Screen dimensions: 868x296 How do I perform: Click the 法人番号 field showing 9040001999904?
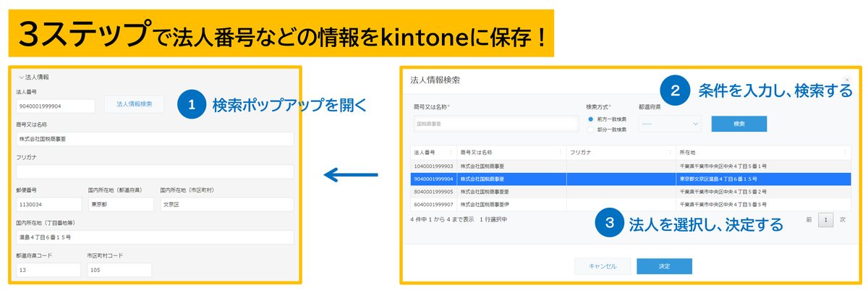click(x=56, y=106)
